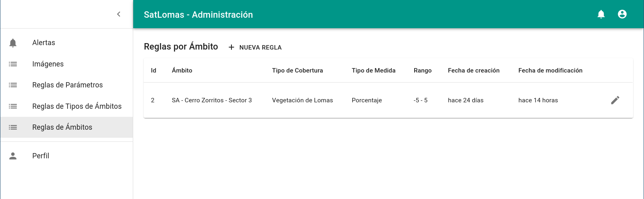
Task: Collapse the sidebar with the chevron arrow
Action: coord(119,14)
